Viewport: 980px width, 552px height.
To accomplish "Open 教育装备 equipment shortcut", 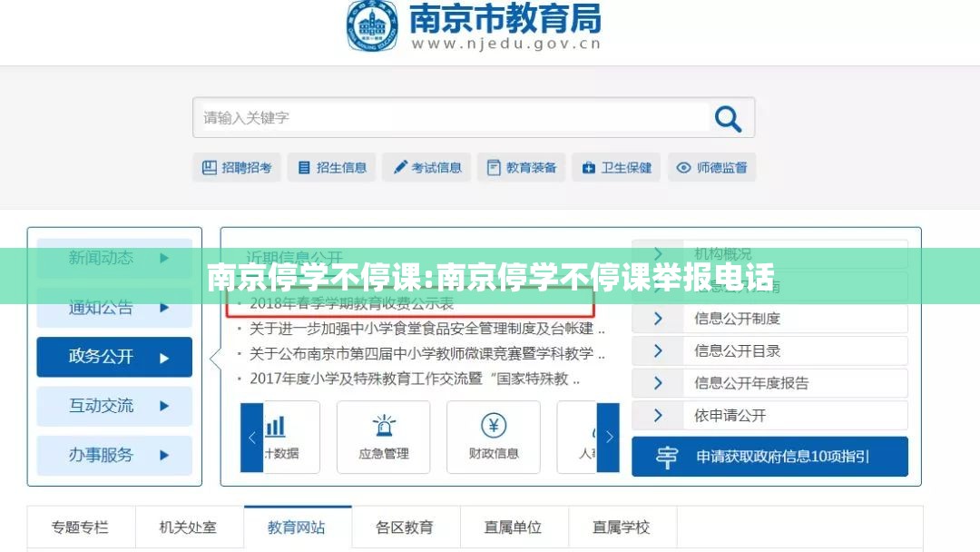I will pos(522,167).
